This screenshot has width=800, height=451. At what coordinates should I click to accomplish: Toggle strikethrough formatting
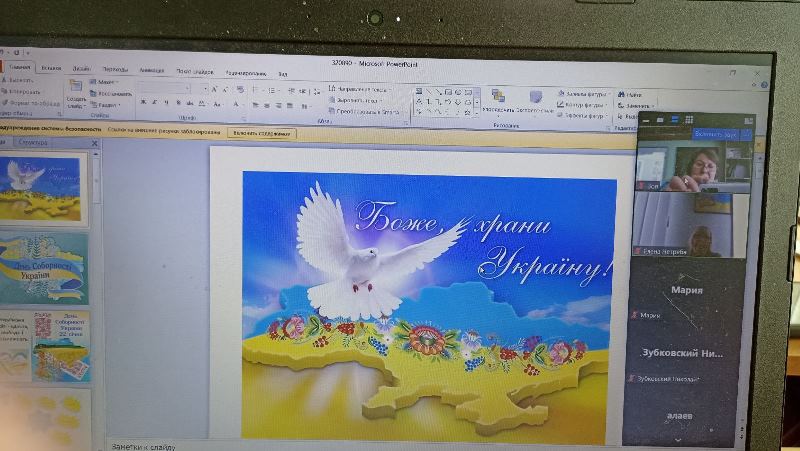pyautogui.click(x=190, y=104)
